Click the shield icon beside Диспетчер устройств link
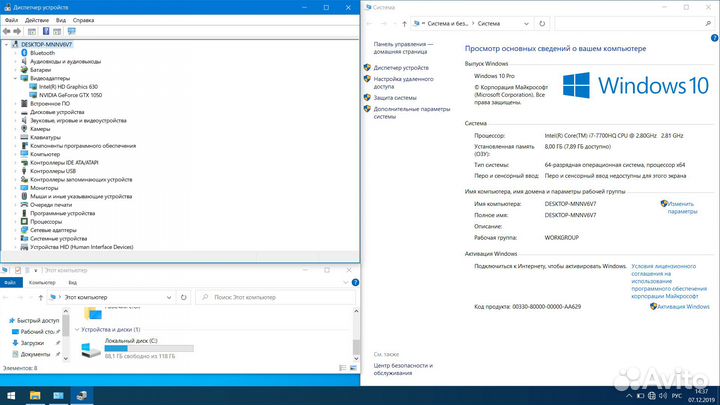This screenshot has height=405, width=720. 367,68
